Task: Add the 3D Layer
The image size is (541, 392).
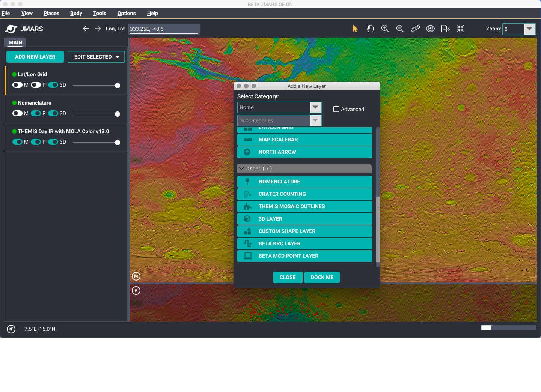Action: [304, 219]
